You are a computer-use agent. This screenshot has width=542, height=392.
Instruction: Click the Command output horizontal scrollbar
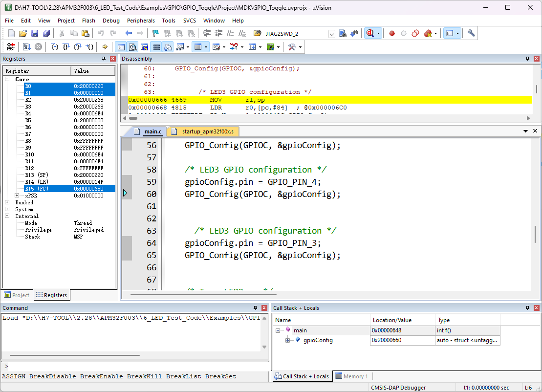point(75,355)
